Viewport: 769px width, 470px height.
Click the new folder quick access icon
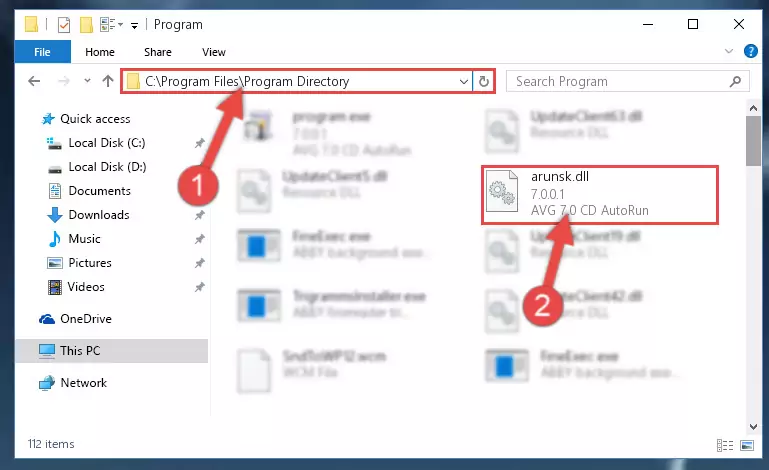[86, 25]
